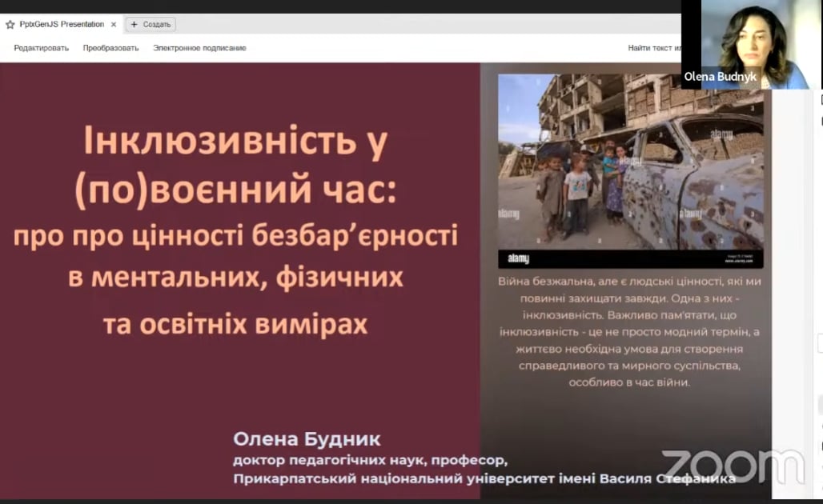Viewport: 823px width, 504px height.
Task: Click the slide title Інклюзивність у (по)воєнний час
Action: click(235, 166)
